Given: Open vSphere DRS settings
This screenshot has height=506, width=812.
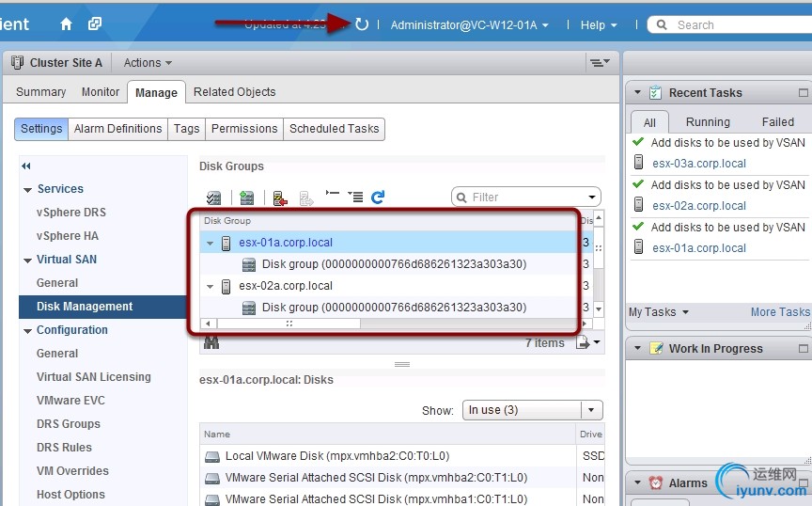Looking at the screenshot, I should pos(70,213).
